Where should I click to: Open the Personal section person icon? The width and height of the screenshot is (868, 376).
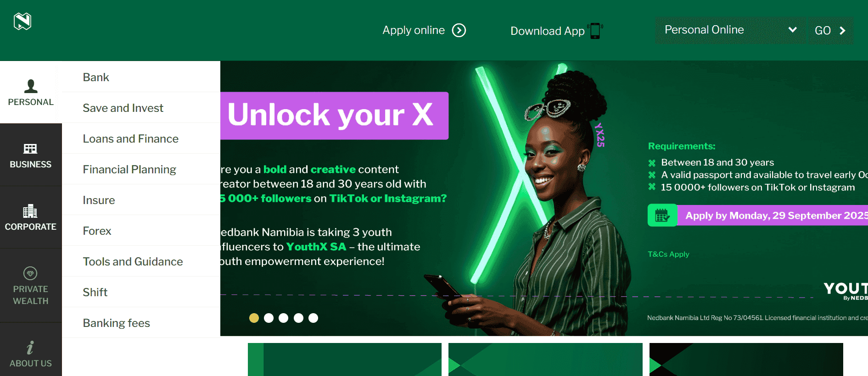tap(31, 86)
